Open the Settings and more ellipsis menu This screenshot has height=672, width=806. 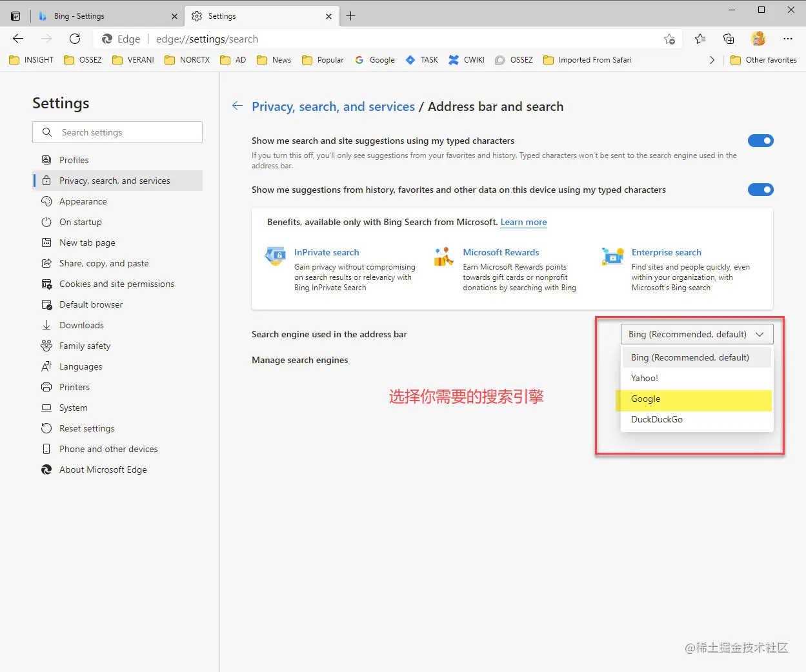click(788, 39)
